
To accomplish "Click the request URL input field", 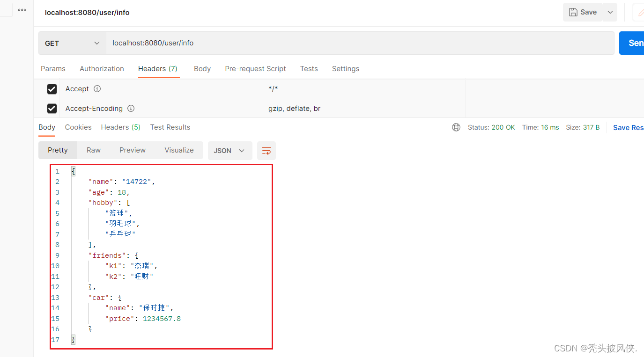I will (x=360, y=43).
